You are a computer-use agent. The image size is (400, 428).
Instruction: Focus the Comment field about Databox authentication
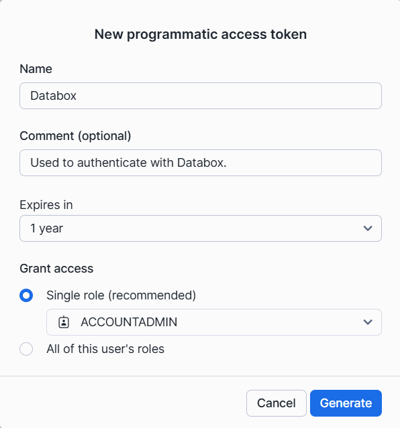pos(200,163)
